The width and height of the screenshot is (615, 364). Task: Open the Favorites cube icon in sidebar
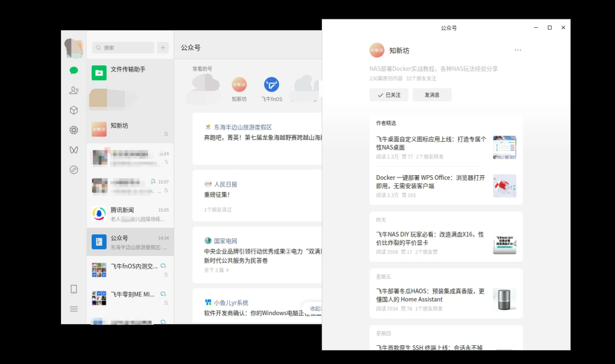(x=73, y=110)
